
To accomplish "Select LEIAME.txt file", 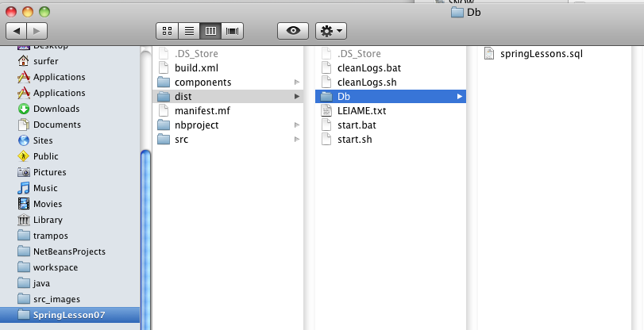I will point(391,111).
